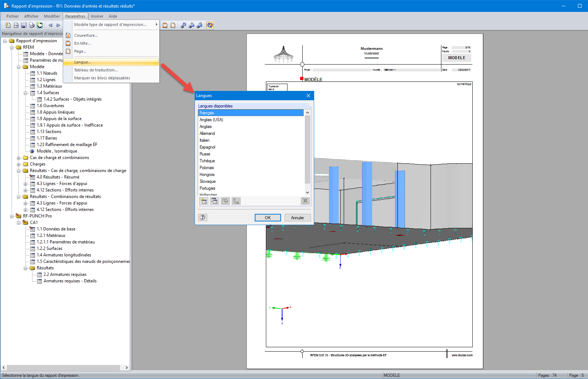Click the table icon beside 1.17 Barres
This screenshot has height=379, width=588.
pyautogui.click(x=33, y=138)
